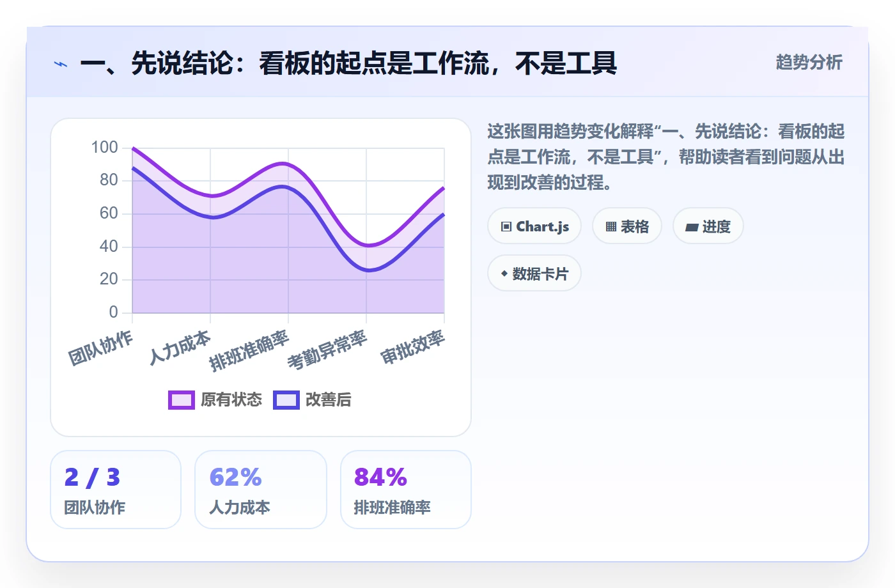This screenshot has width=895, height=588.
Task: Select the 数据卡片 tag
Action: (x=534, y=274)
